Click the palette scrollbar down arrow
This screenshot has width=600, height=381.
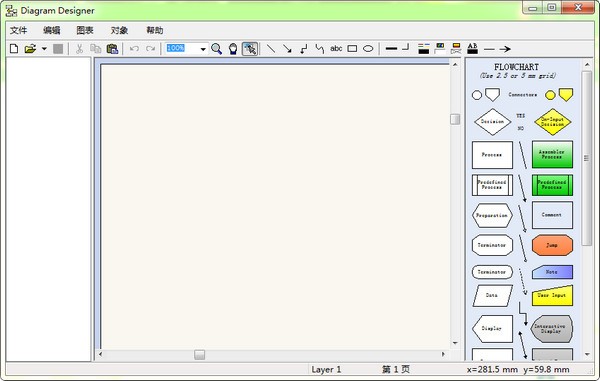[587, 355]
